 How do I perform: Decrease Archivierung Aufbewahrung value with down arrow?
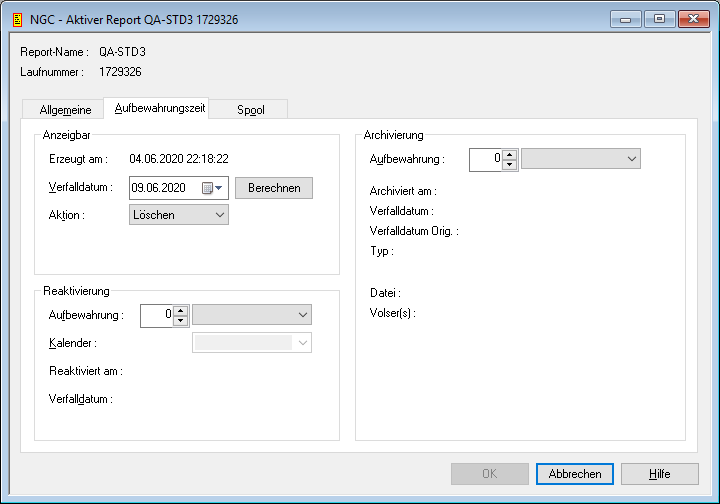click(x=510, y=164)
